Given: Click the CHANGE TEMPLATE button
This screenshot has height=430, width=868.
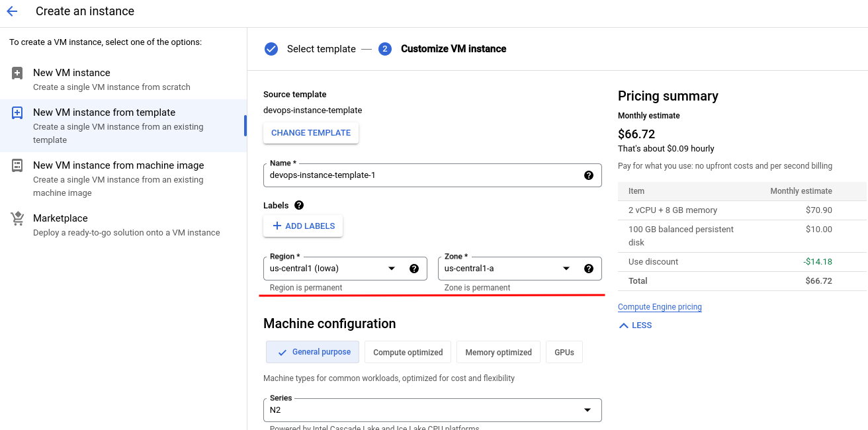Looking at the screenshot, I should coord(311,133).
